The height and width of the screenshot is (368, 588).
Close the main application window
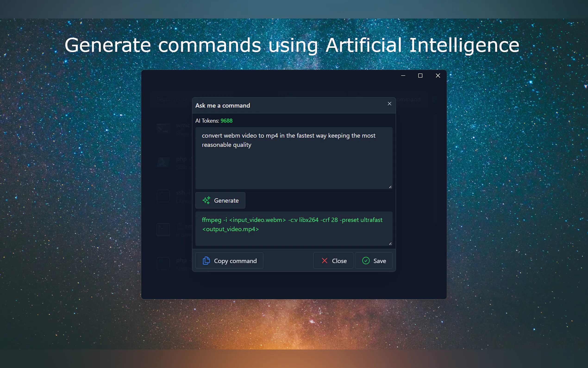438,76
